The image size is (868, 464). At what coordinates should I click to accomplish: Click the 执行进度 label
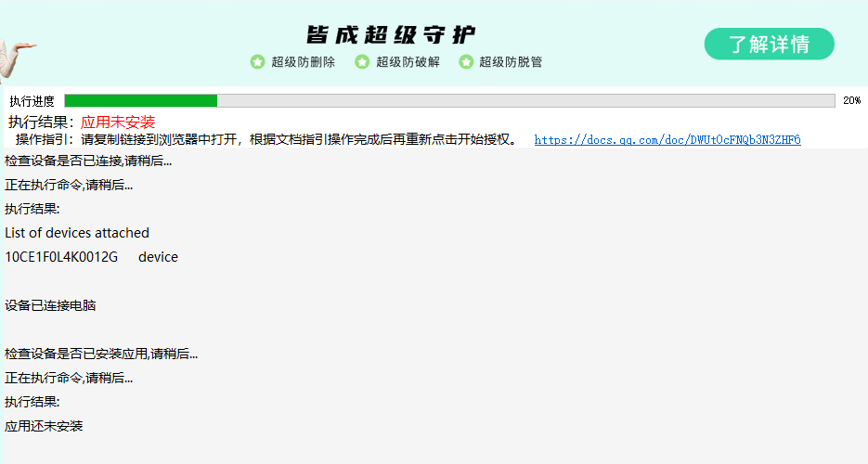coord(32,101)
